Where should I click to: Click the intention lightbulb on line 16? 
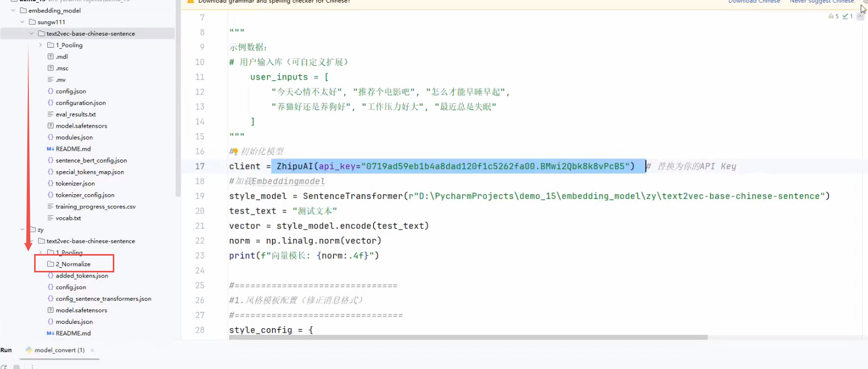[x=235, y=152]
